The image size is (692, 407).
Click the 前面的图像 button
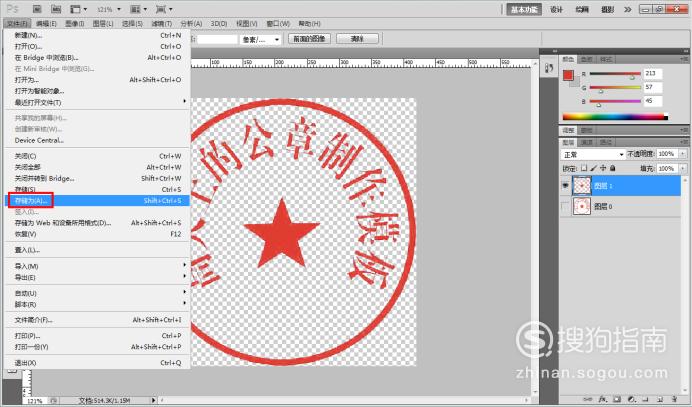(x=309, y=39)
